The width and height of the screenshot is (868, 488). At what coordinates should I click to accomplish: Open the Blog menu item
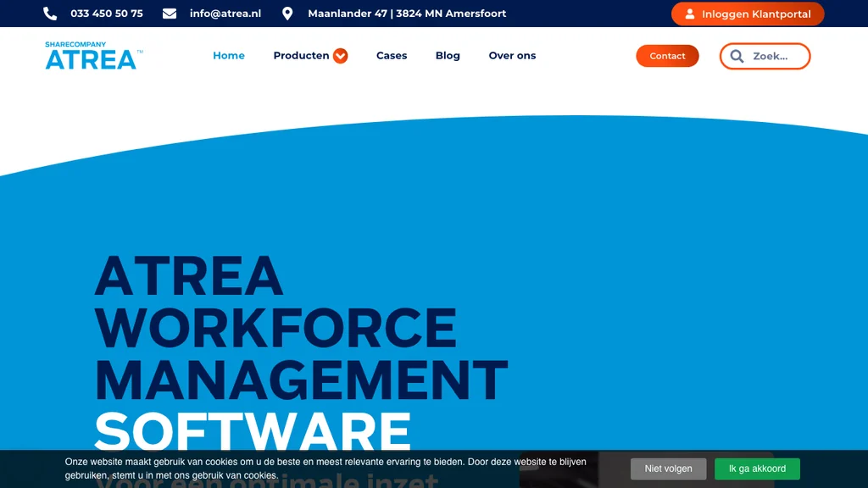point(448,55)
